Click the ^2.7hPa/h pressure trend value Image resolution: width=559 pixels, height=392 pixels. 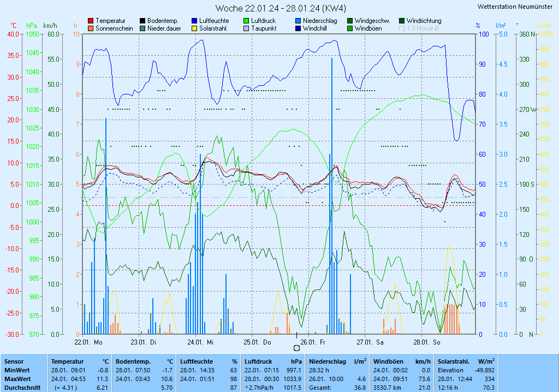pos(260,388)
